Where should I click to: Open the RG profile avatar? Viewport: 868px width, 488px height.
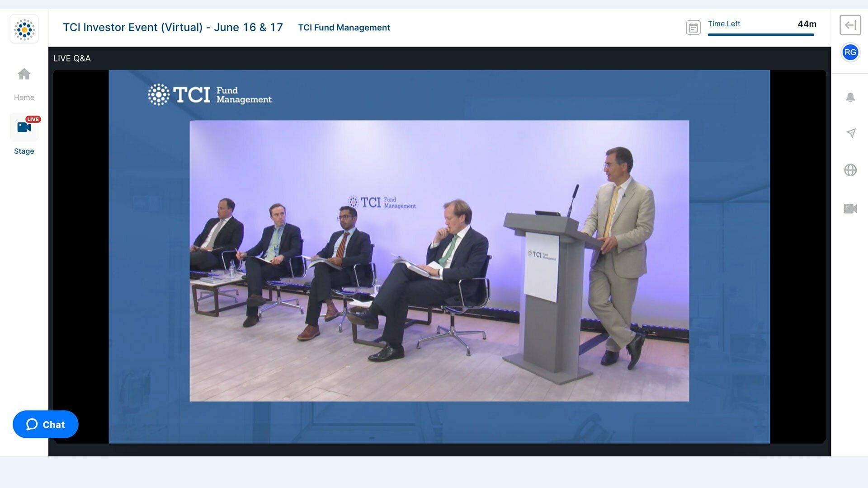click(x=850, y=52)
